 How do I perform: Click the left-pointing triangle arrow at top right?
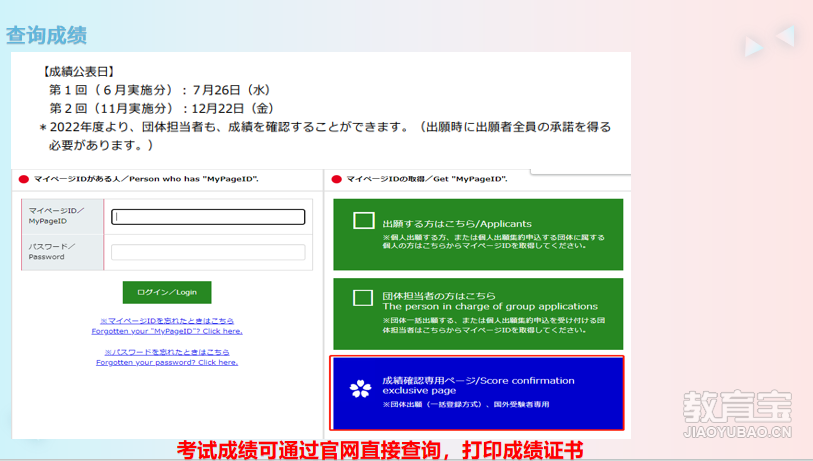pos(785,37)
